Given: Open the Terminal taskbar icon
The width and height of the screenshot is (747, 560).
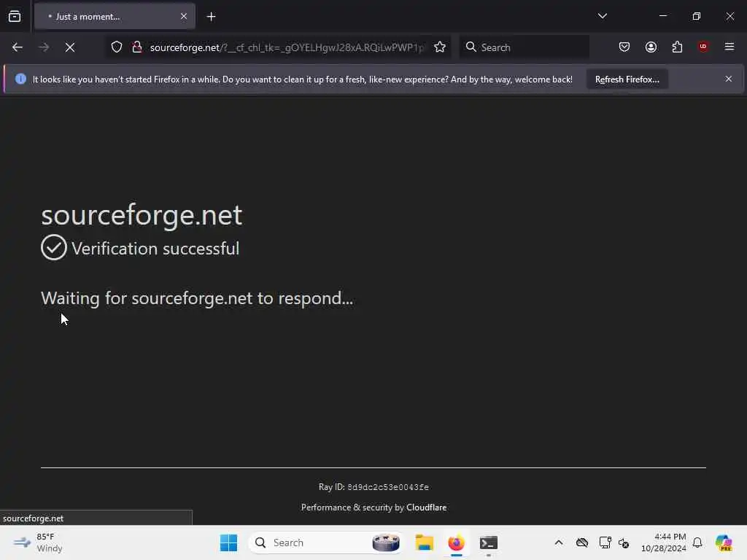Looking at the screenshot, I should [x=489, y=542].
